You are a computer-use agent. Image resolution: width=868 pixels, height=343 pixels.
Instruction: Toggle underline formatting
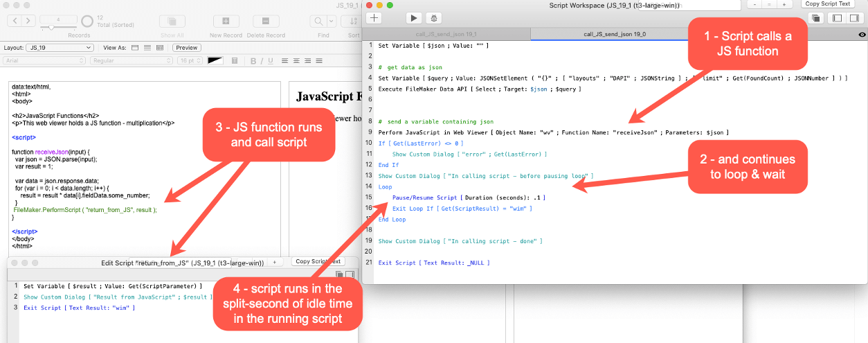(271, 61)
